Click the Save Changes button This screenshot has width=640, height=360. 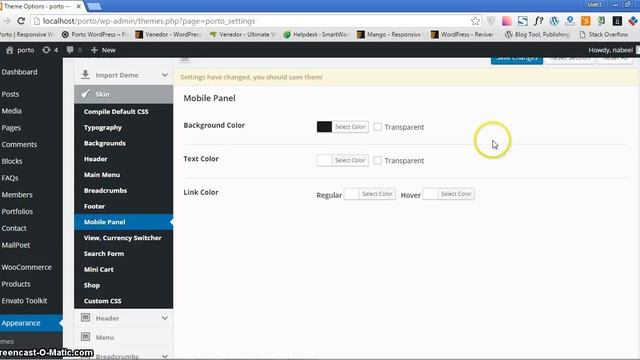pyautogui.click(x=517, y=60)
